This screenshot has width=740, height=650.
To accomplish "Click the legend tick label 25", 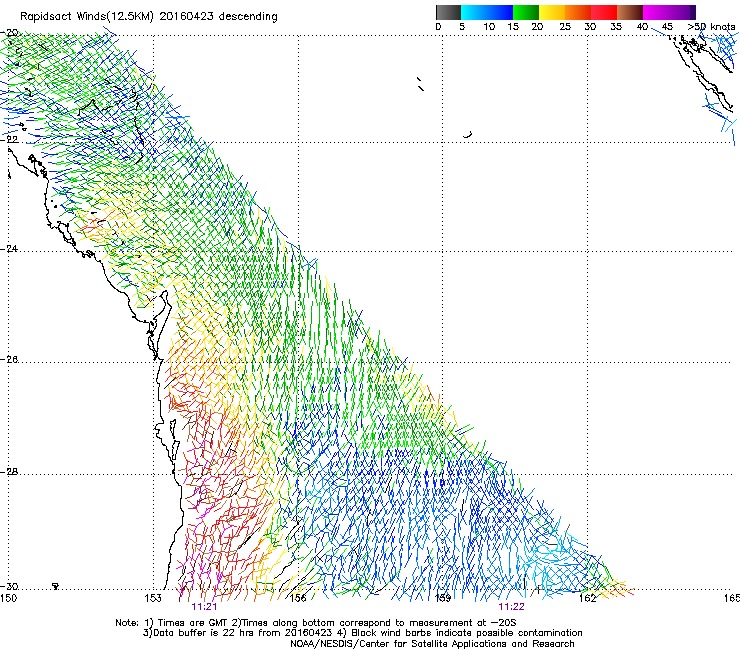I will click(565, 27).
